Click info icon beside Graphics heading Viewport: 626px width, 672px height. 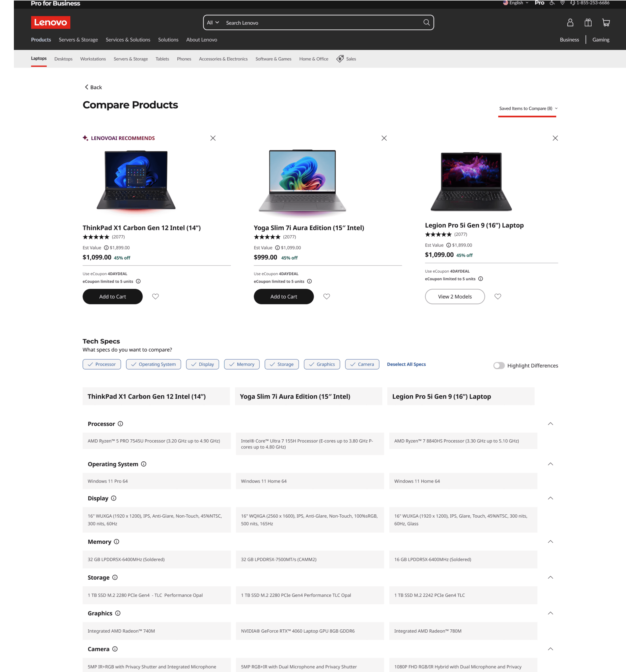(x=118, y=613)
